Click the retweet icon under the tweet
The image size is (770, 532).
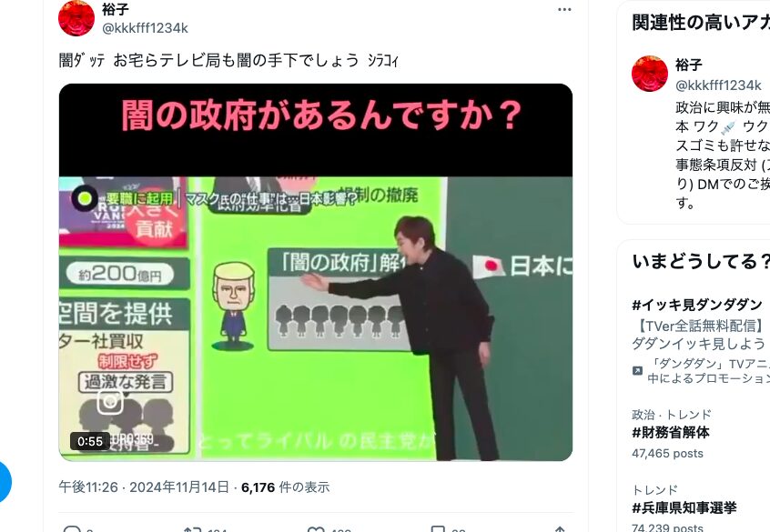(x=193, y=529)
